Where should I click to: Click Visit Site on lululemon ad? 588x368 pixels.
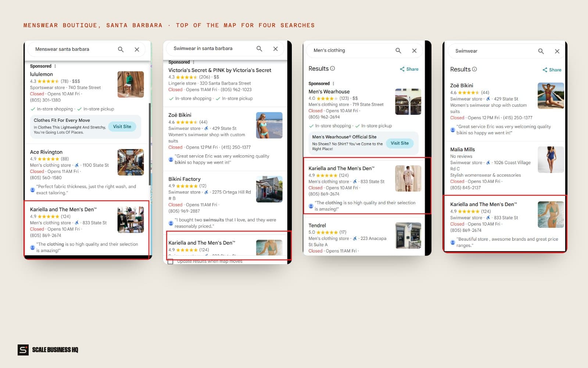(122, 127)
